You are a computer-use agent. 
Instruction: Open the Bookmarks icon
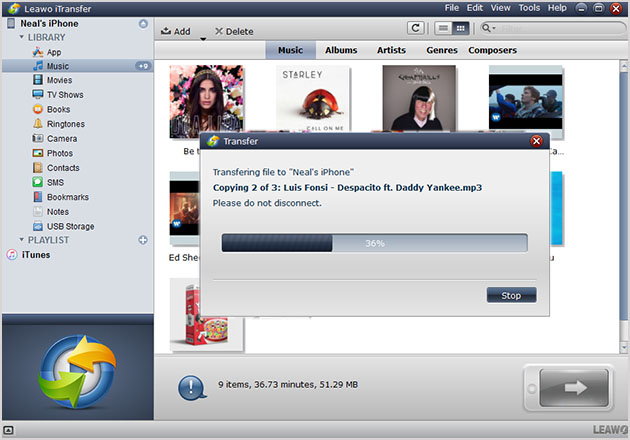pos(38,197)
